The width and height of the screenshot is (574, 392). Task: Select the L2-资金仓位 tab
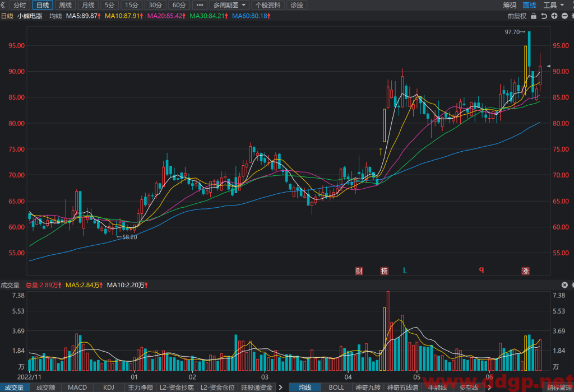point(217,388)
